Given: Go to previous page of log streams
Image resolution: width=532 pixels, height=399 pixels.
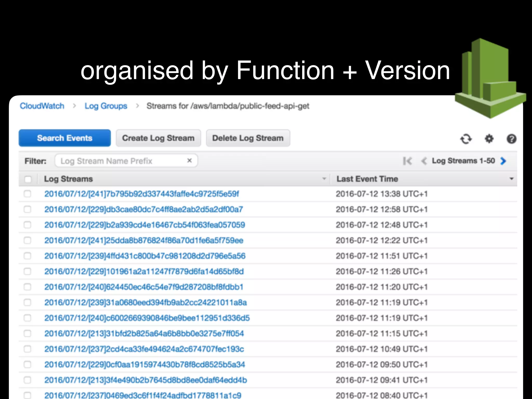Looking at the screenshot, I should point(424,161).
